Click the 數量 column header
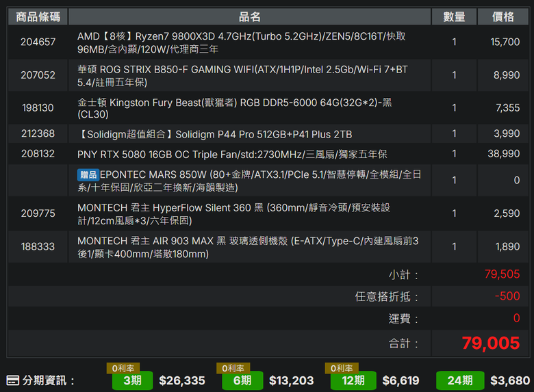This screenshot has height=392, width=534. click(454, 16)
